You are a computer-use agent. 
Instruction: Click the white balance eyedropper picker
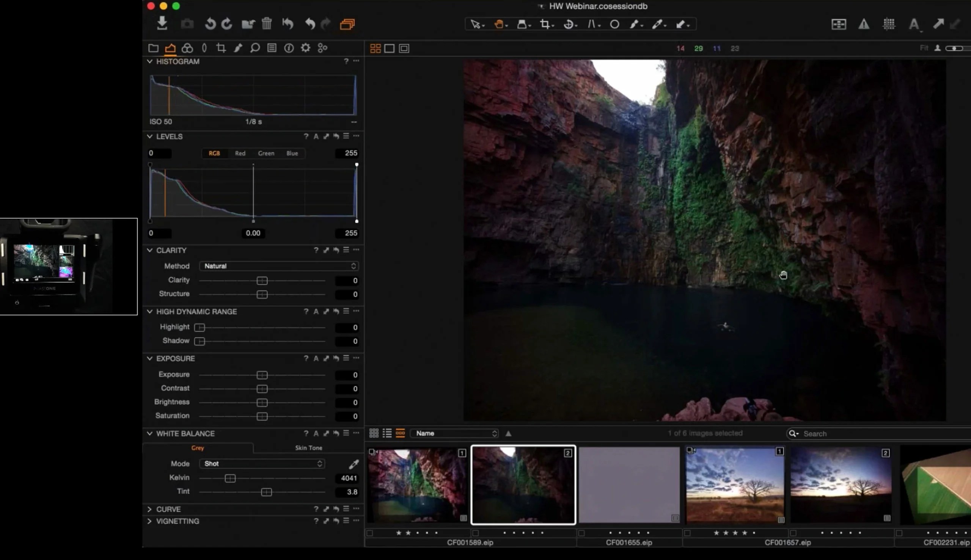tap(353, 464)
